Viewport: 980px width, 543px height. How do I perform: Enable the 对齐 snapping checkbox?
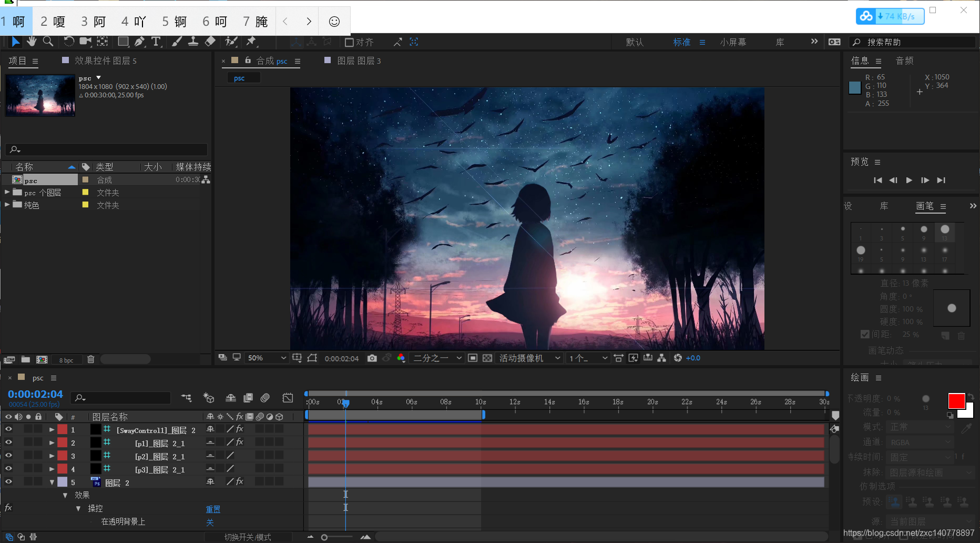pyautogui.click(x=349, y=43)
